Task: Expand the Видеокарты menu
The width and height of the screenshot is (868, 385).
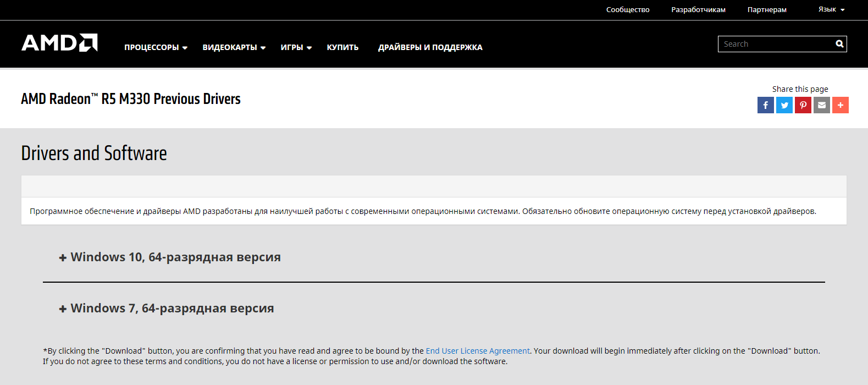Action: tap(234, 47)
